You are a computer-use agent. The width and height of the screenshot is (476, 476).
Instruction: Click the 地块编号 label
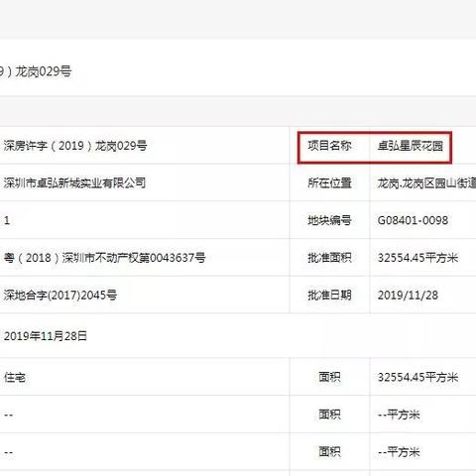point(329,220)
